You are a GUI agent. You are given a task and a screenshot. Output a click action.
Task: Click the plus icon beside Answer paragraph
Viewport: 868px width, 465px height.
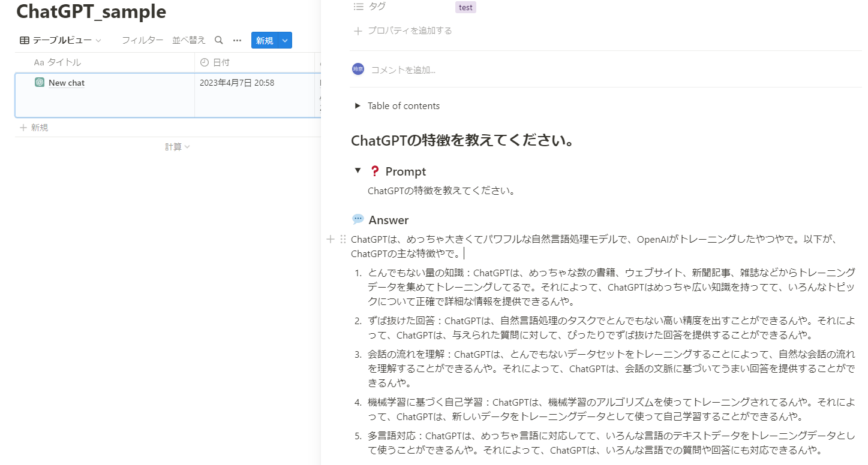[330, 239]
